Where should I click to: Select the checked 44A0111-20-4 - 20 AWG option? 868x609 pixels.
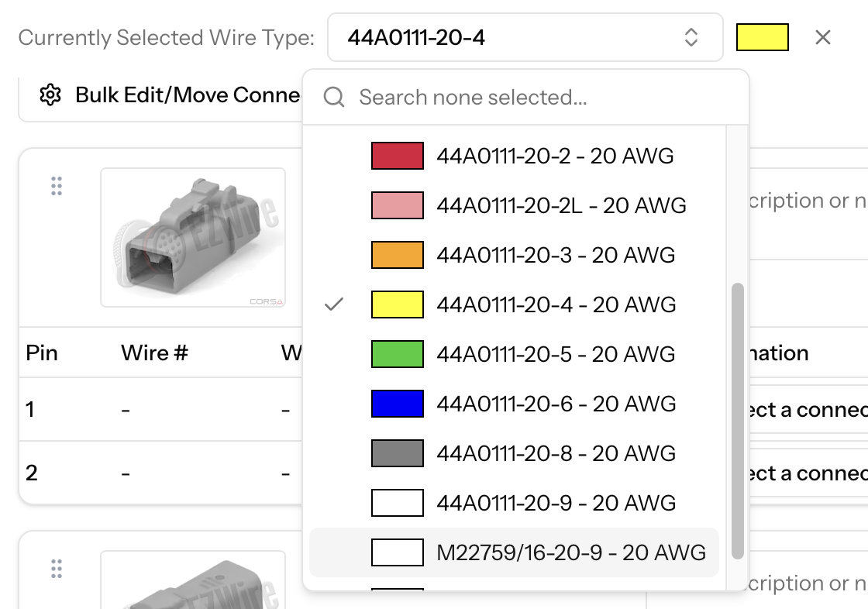pos(514,304)
